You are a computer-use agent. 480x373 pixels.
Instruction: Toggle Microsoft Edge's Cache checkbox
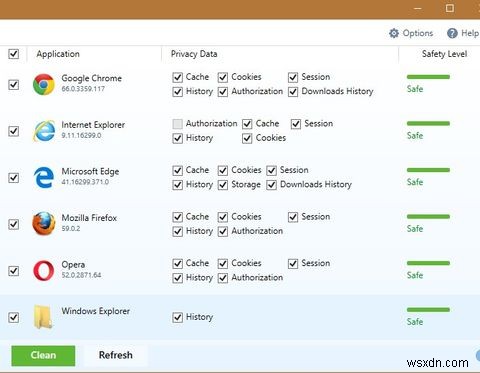(x=178, y=171)
